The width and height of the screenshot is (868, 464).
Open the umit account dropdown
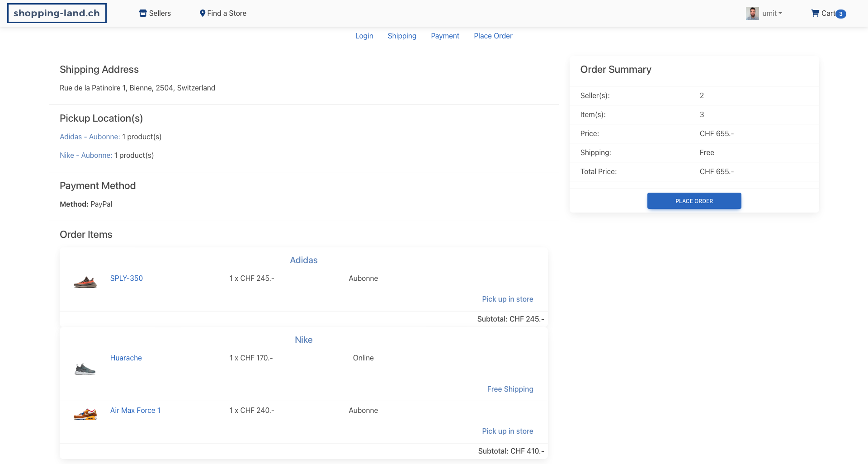772,13
